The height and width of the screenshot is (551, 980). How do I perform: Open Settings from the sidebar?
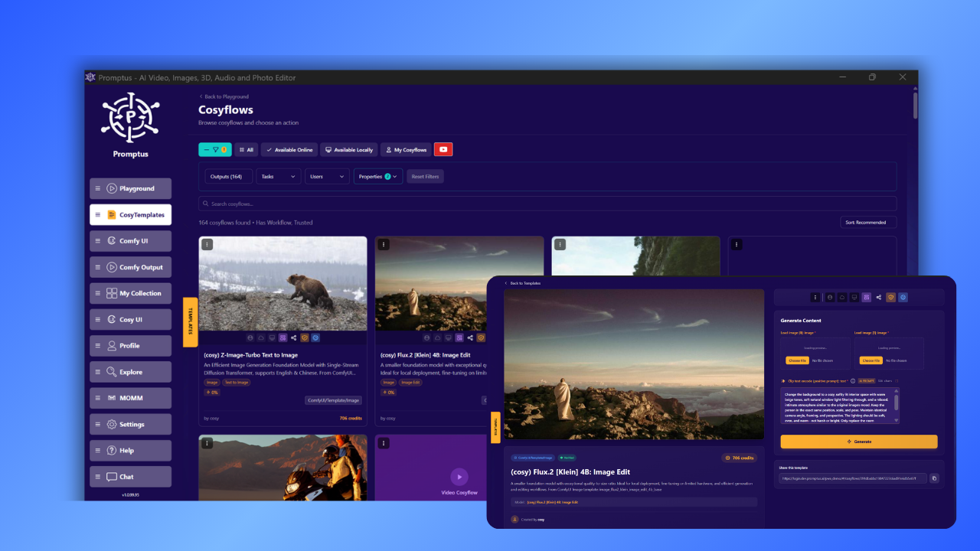pyautogui.click(x=130, y=424)
